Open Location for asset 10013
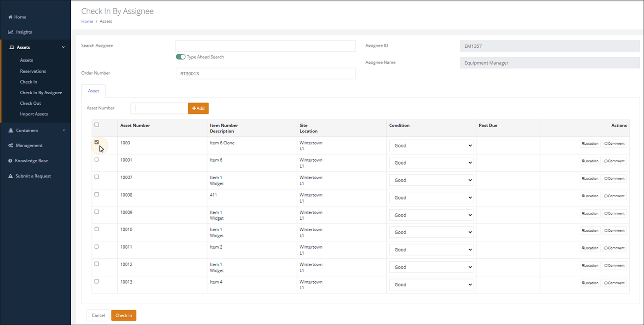This screenshot has height=325, width=644. [x=590, y=283]
